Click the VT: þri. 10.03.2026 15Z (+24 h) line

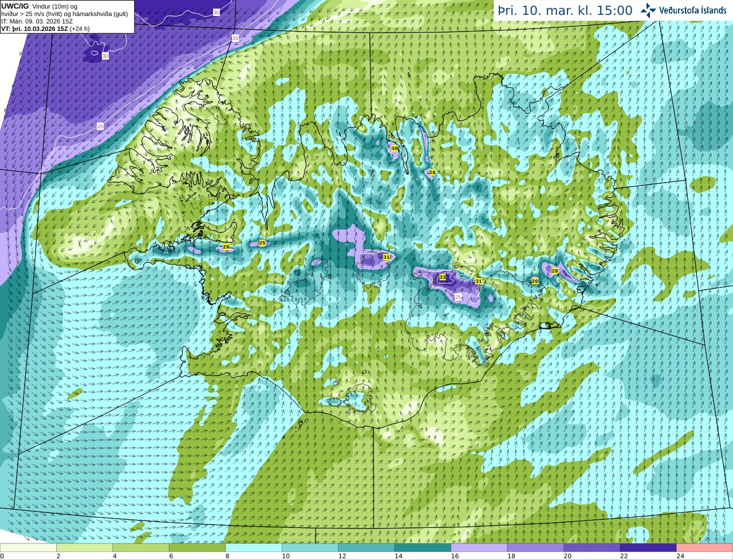tap(46, 29)
